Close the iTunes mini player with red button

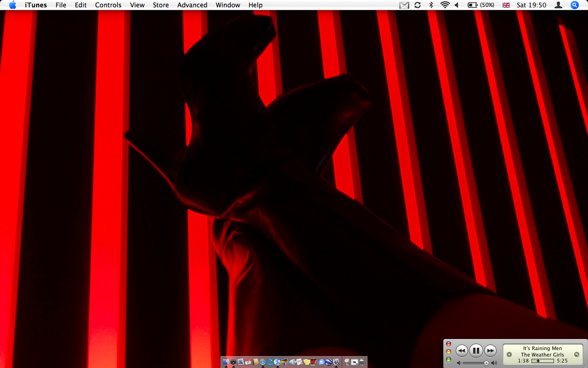click(449, 344)
